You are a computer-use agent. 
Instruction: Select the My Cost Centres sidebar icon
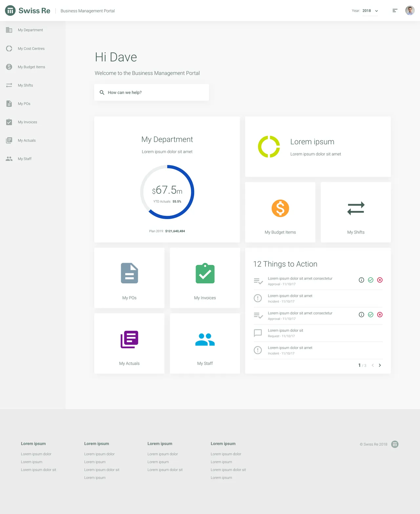pos(9,48)
